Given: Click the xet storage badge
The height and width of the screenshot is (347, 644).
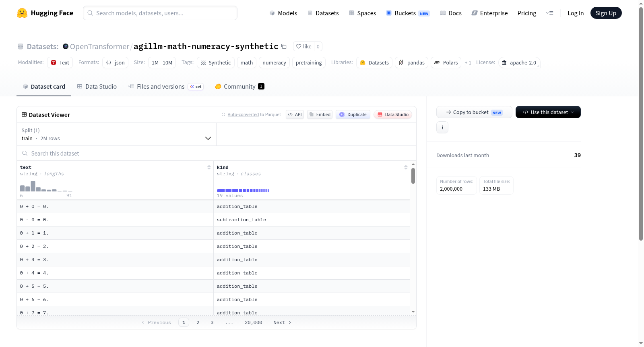Looking at the screenshot, I should pyautogui.click(x=196, y=87).
